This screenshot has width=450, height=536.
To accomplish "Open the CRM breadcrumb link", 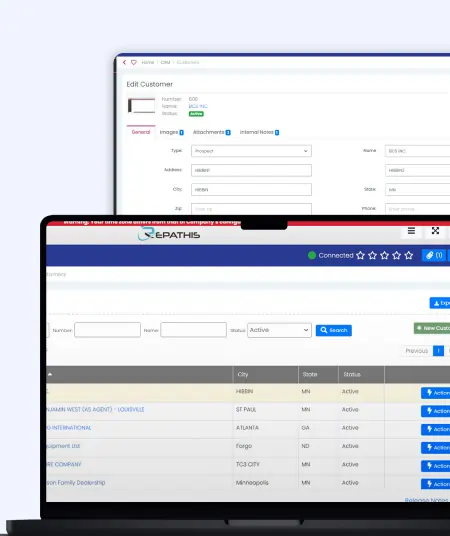I will pos(166,62).
